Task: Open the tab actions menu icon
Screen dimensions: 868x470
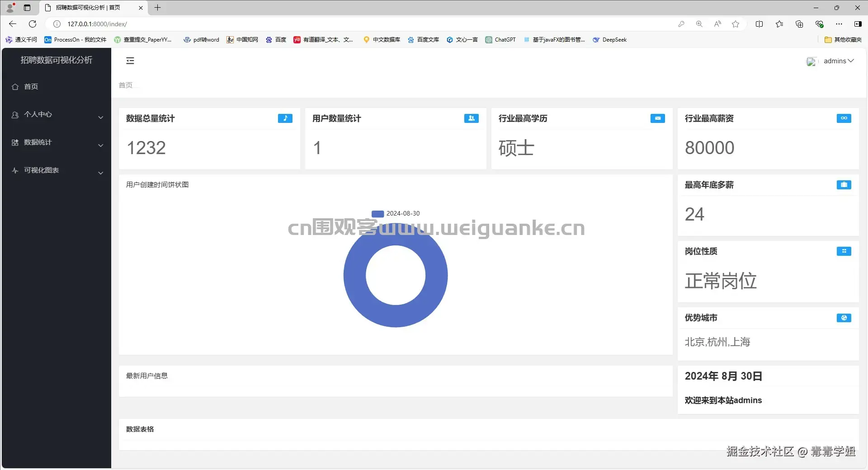Action: pyautogui.click(x=27, y=8)
